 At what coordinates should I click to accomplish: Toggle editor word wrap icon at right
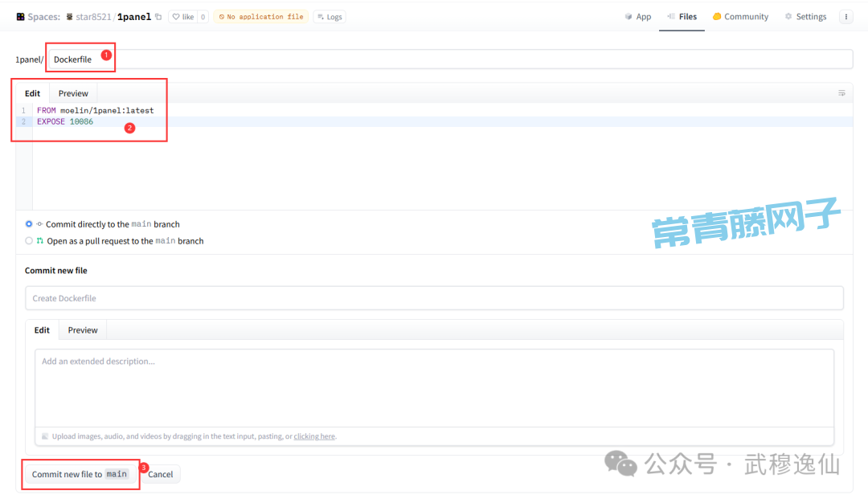click(x=841, y=93)
